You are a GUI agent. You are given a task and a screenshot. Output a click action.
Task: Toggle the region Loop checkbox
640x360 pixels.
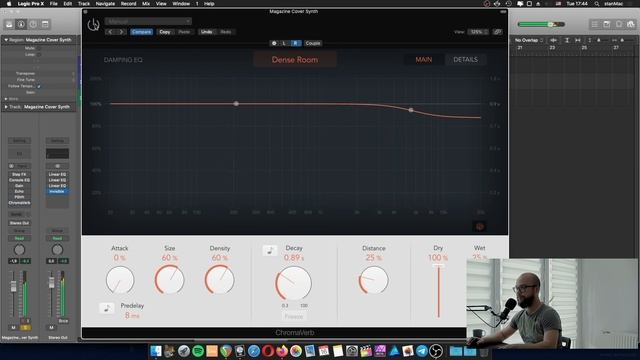point(39,54)
